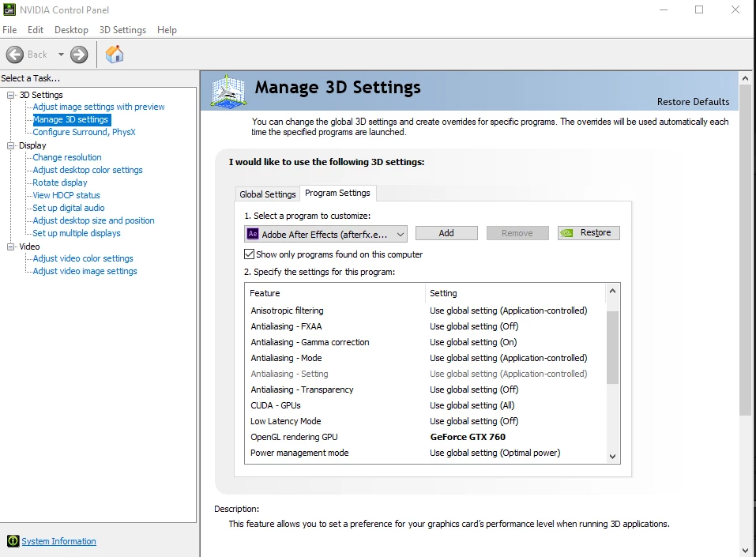
Task: Collapse the Video tree node
Action: pyautogui.click(x=10, y=247)
